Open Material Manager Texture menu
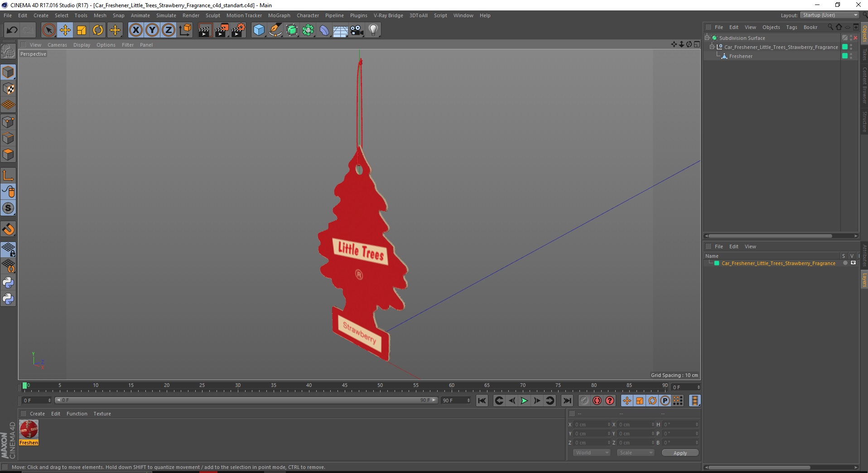 click(x=102, y=414)
